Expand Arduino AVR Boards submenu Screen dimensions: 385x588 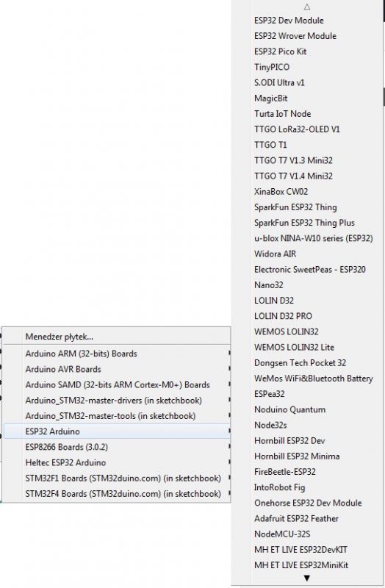click(x=117, y=369)
